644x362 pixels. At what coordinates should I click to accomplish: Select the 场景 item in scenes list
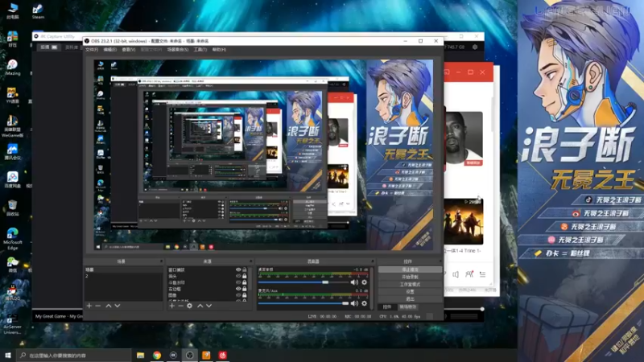click(123, 269)
